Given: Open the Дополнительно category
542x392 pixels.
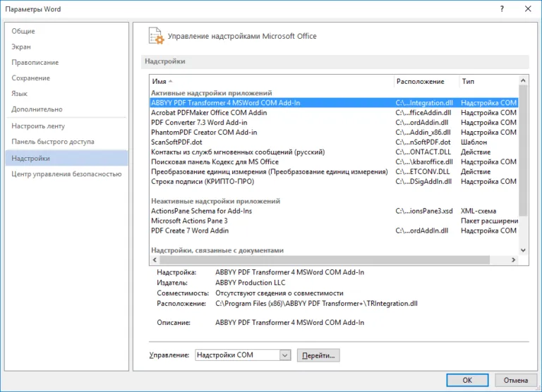Looking at the screenshot, I should click(x=66, y=109).
